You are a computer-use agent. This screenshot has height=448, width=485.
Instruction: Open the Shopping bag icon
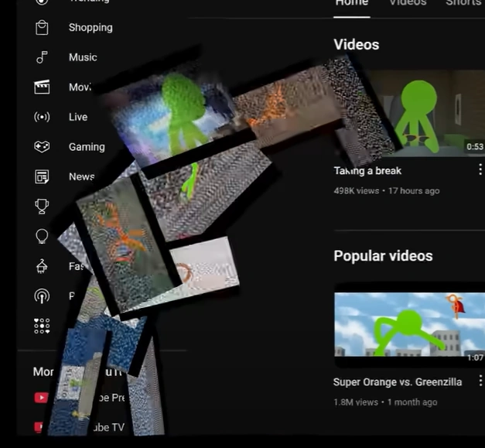(42, 28)
